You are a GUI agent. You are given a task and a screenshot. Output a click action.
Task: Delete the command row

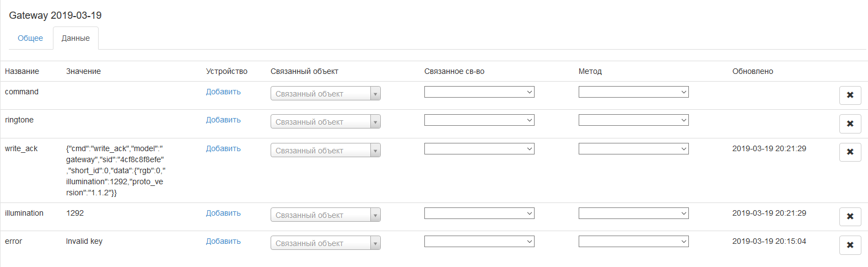[x=850, y=95]
